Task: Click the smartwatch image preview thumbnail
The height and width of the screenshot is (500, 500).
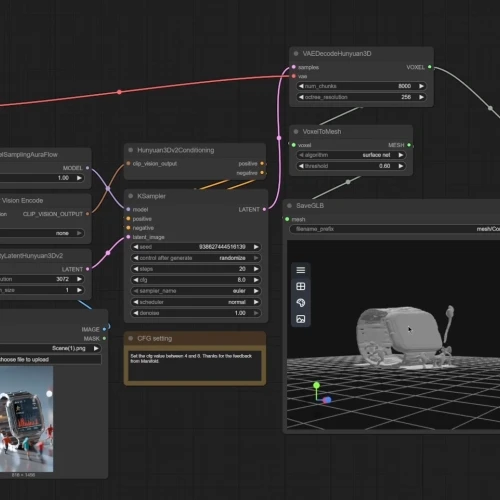Action: [x=26, y=419]
